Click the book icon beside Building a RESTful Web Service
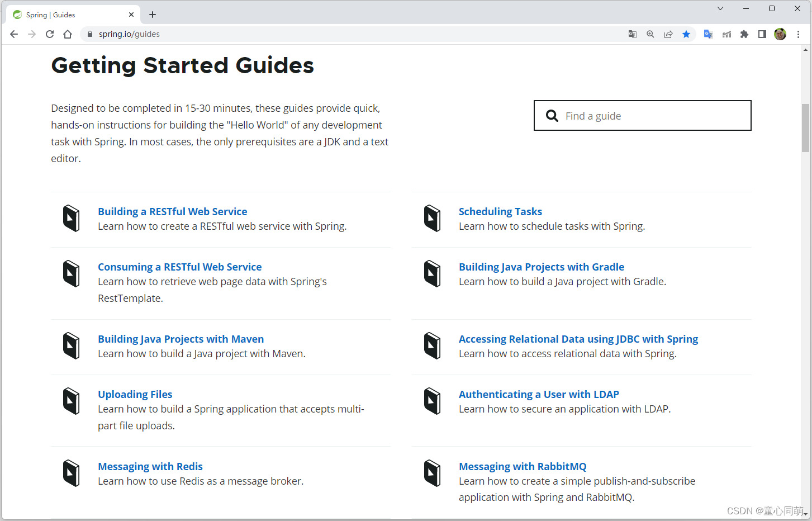The height and width of the screenshot is (521, 812). click(x=72, y=218)
